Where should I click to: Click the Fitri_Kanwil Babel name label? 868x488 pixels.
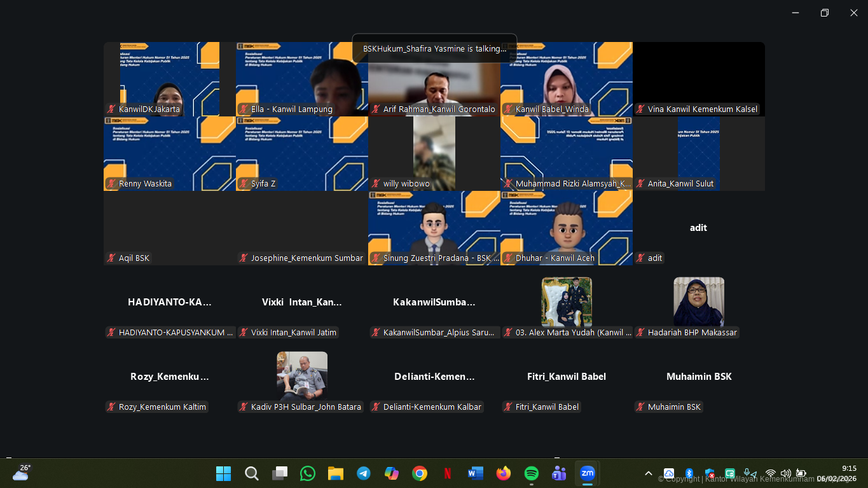click(546, 407)
